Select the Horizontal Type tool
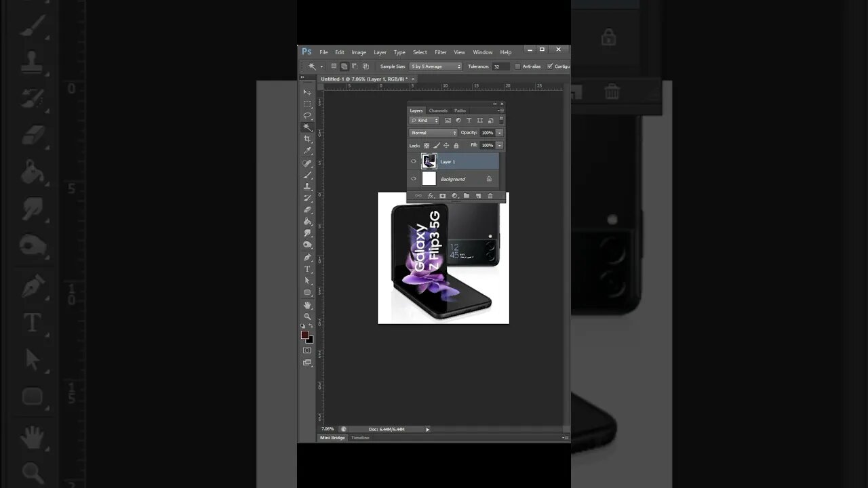Viewport: 868px width, 488px height. pos(307,269)
